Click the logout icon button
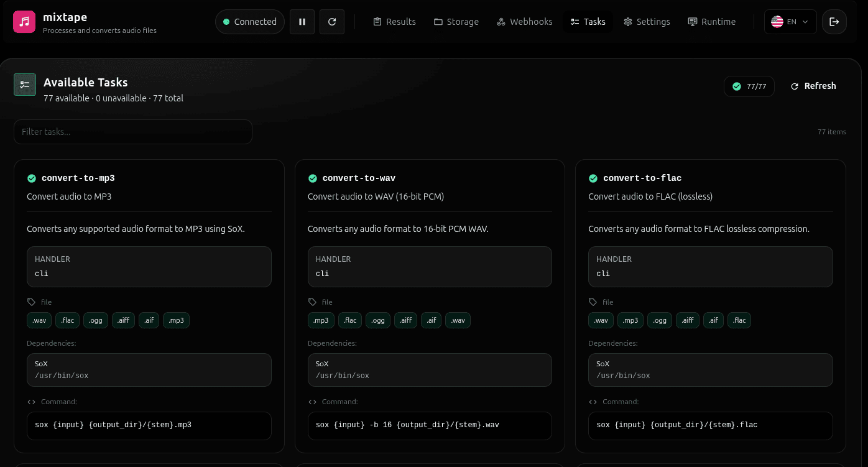The image size is (868, 467). tap(834, 22)
